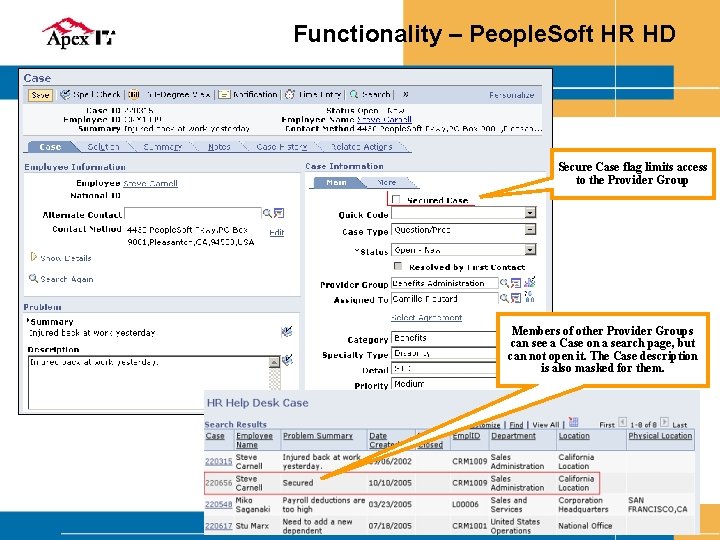Click inside the Description text area

tap(148, 382)
